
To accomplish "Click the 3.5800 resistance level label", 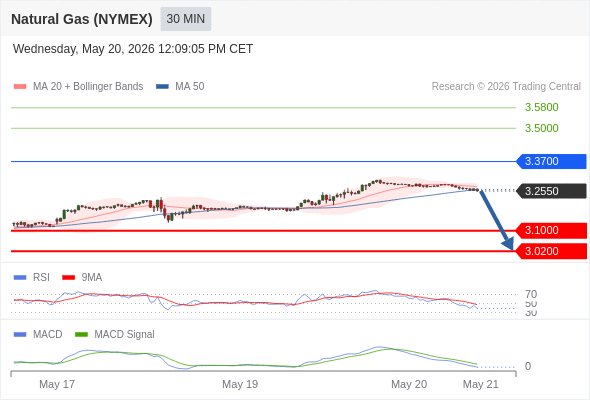I will 541,107.
